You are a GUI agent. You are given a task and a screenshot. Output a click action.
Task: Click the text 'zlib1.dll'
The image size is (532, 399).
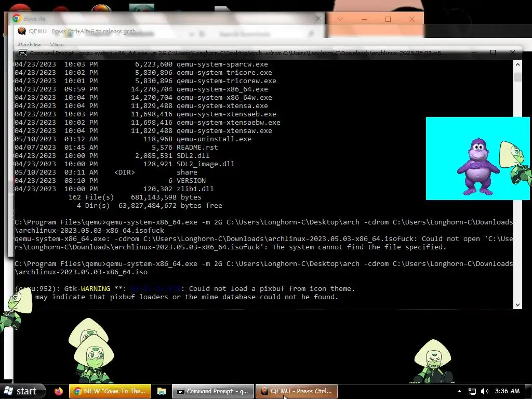pos(195,189)
